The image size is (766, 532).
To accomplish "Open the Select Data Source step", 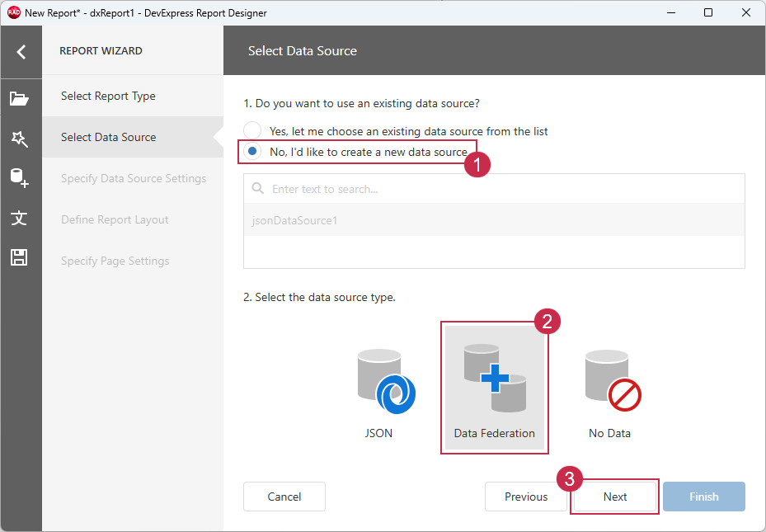I will 133,137.
